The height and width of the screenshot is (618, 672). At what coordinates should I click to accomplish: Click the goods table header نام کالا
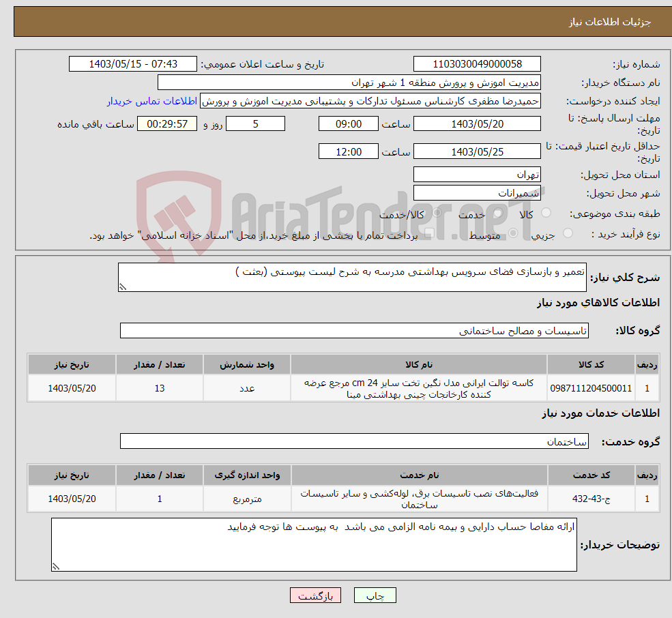[x=419, y=364]
